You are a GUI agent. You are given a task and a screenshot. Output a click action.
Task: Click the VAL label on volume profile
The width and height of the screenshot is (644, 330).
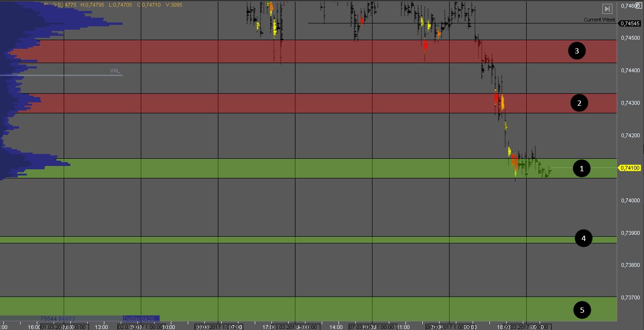(x=115, y=71)
